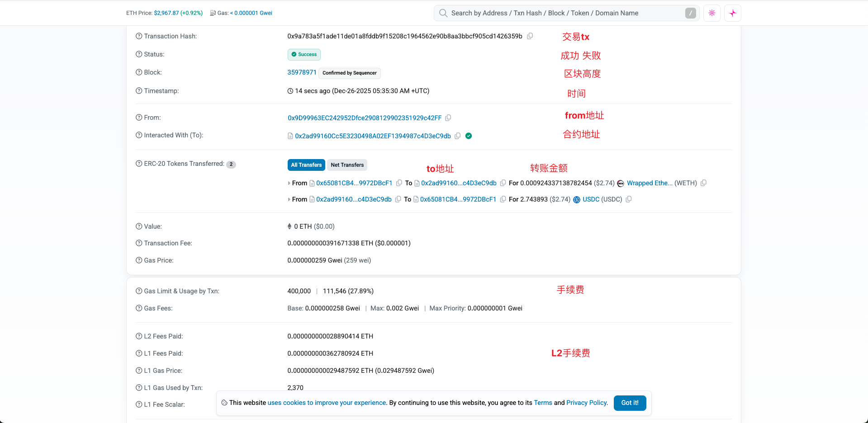Click the Gas price Gwei link
This screenshot has width=868, height=423.
click(x=253, y=13)
